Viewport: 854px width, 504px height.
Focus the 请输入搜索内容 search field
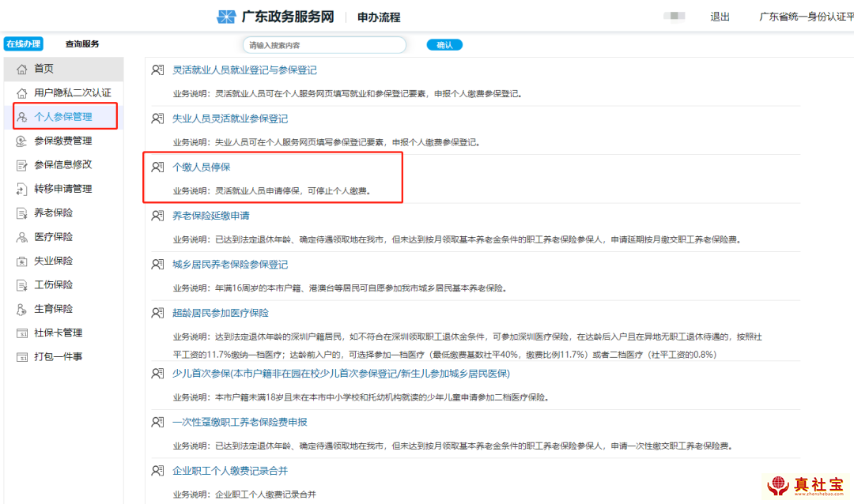(x=324, y=45)
